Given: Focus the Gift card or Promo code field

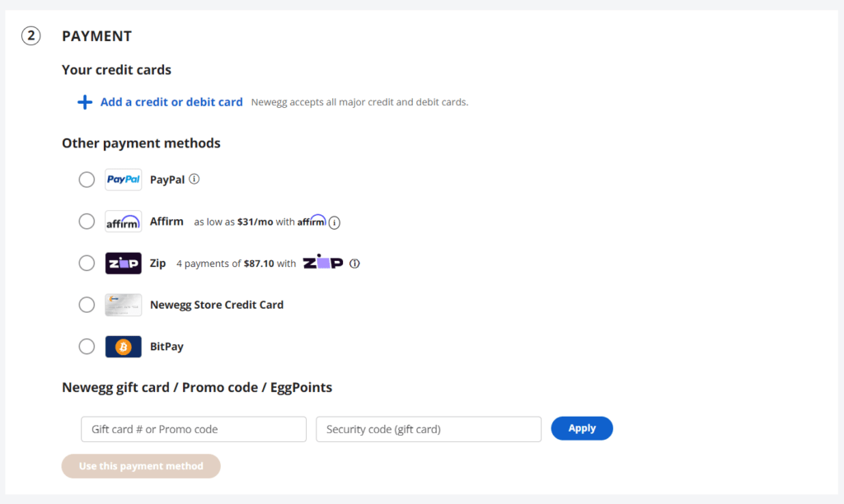Looking at the screenshot, I should pos(194,429).
